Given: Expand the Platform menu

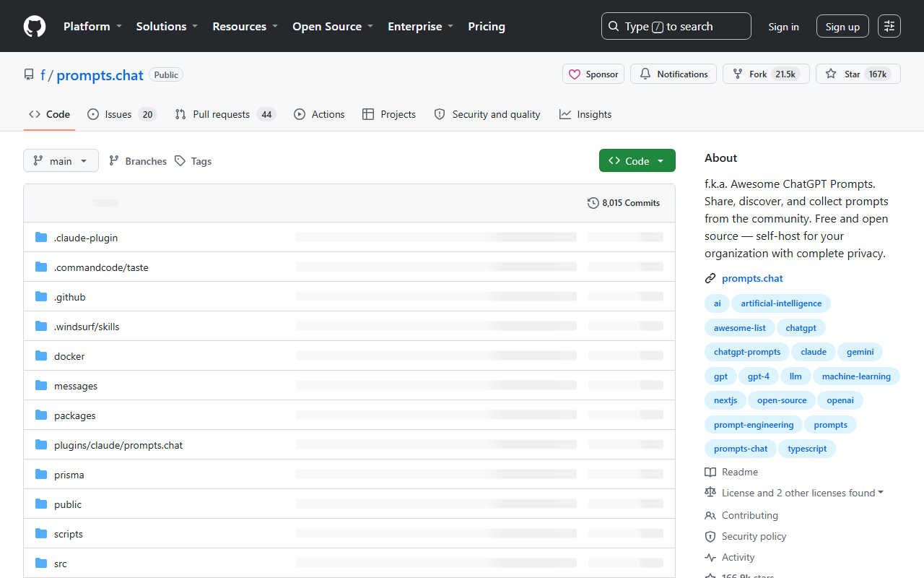Looking at the screenshot, I should 92,26.
